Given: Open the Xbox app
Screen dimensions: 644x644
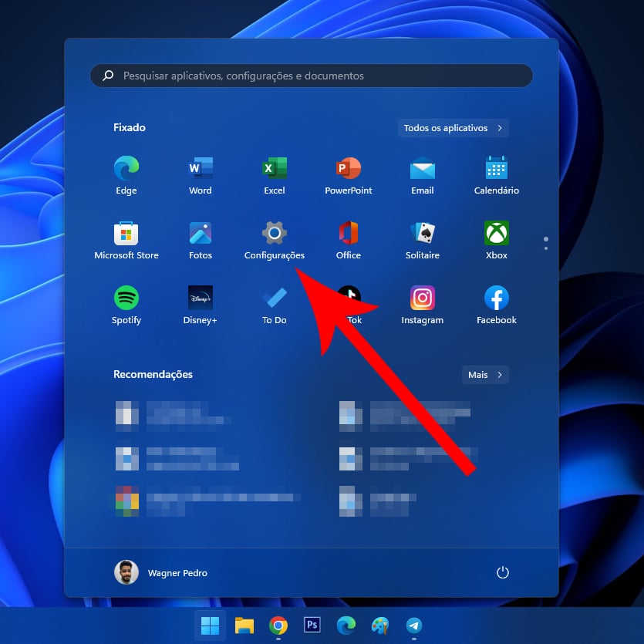Looking at the screenshot, I should [x=496, y=232].
